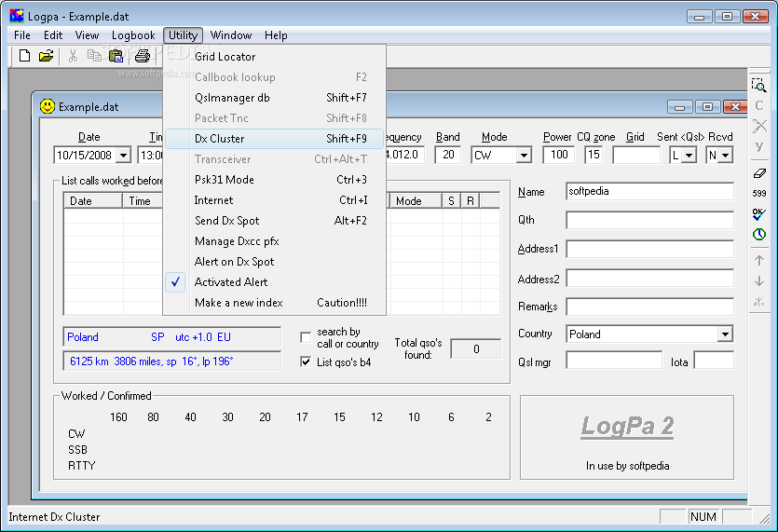Viewport: 778px width, 532px height.
Task: Click the New file icon in toolbar
Action: tap(24, 56)
